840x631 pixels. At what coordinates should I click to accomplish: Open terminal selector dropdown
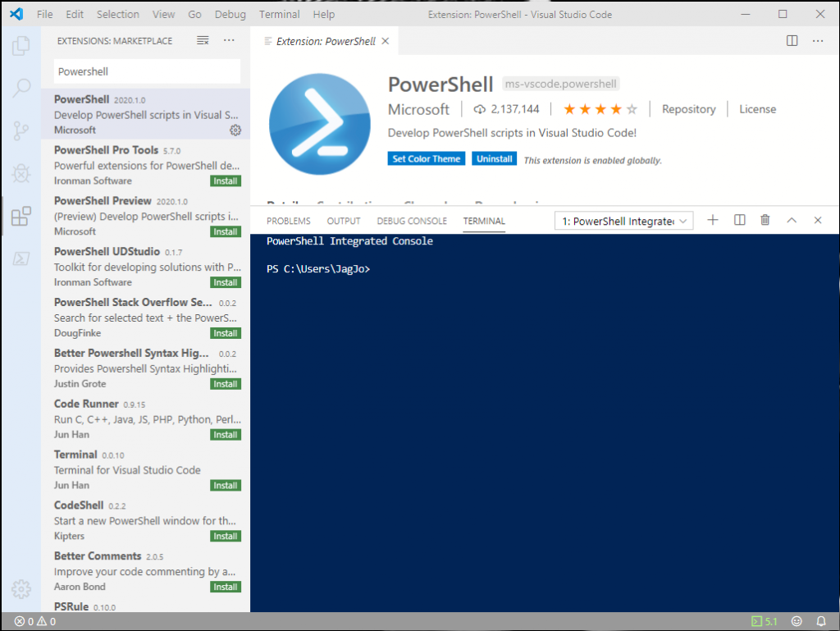pyautogui.click(x=624, y=222)
